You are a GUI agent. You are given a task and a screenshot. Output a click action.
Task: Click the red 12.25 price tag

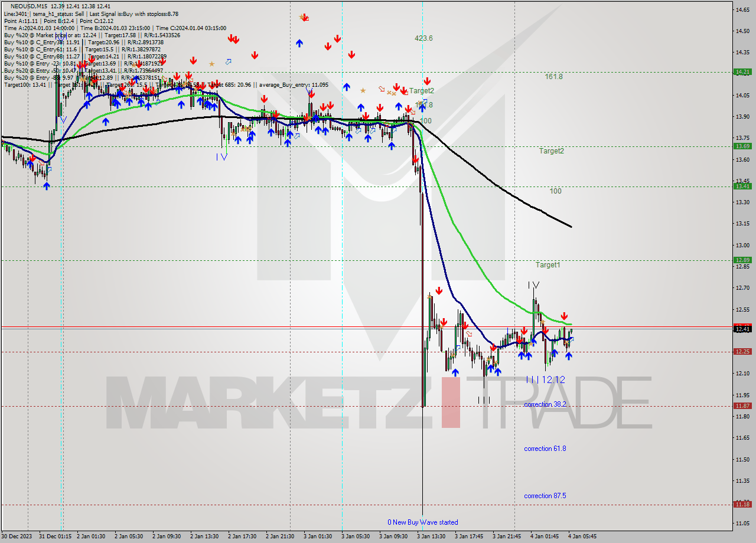(742, 352)
